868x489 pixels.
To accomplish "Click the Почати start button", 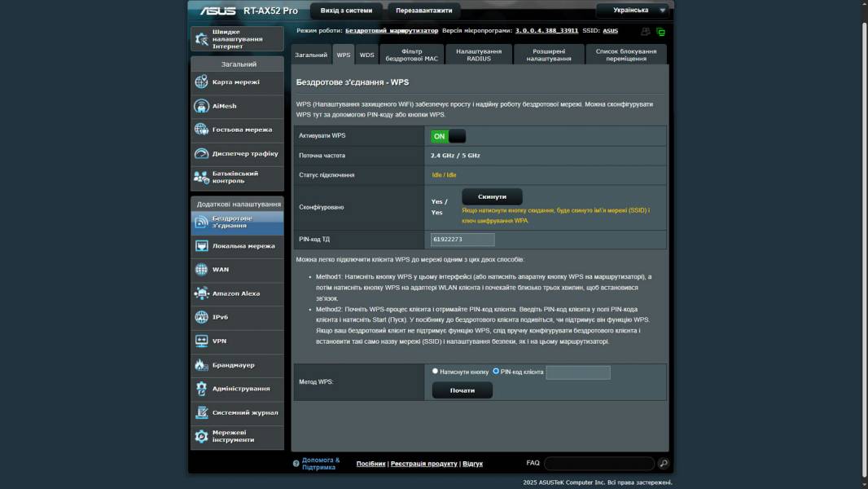I will pos(462,390).
